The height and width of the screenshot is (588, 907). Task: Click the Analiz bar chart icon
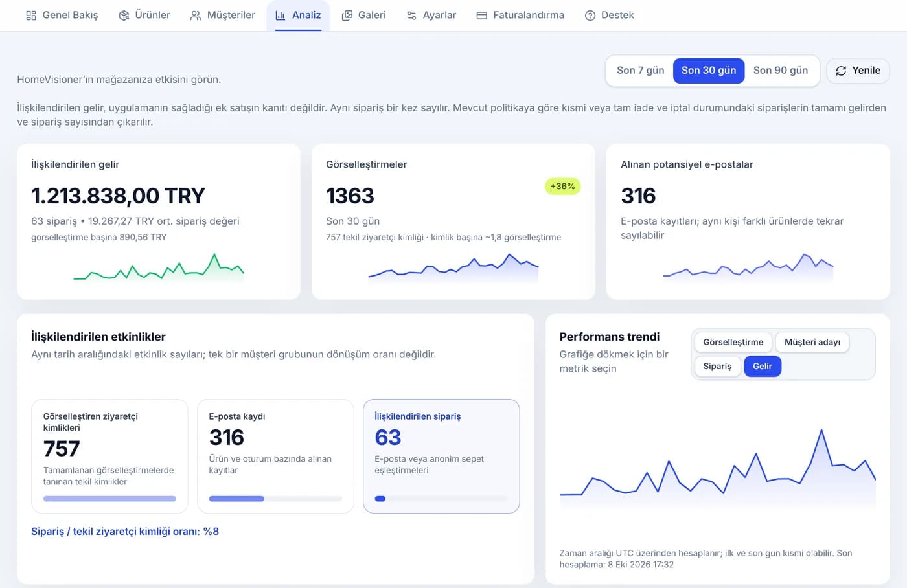pyautogui.click(x=281, y=16)
